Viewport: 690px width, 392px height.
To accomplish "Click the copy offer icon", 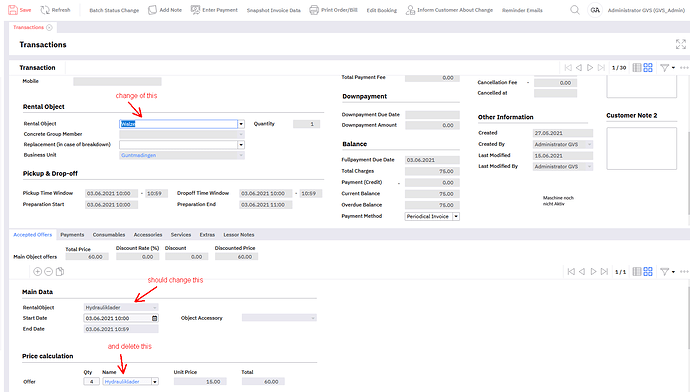I will point(60,271).
